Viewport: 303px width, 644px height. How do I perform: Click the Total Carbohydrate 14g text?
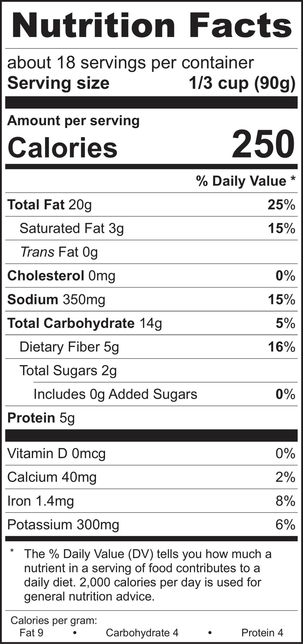84,323
